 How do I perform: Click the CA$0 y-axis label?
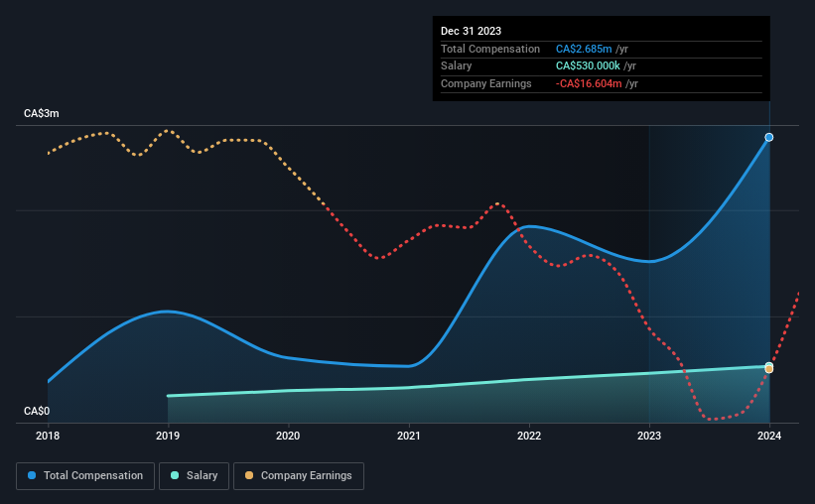click(x=37, y=411)
